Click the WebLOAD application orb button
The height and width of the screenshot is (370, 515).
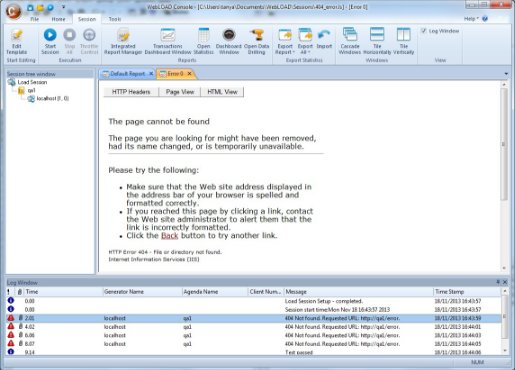13,11
